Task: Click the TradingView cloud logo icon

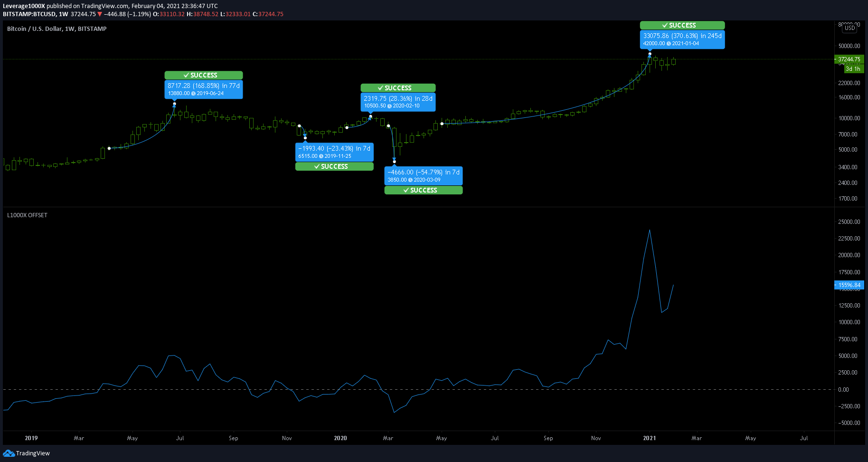Action: click(x=9, y=453)
